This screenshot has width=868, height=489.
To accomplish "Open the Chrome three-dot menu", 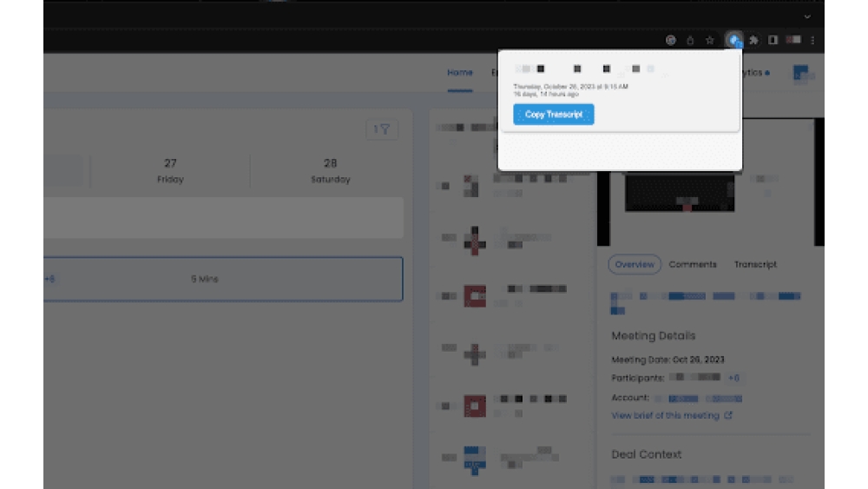I will (812, 40).
